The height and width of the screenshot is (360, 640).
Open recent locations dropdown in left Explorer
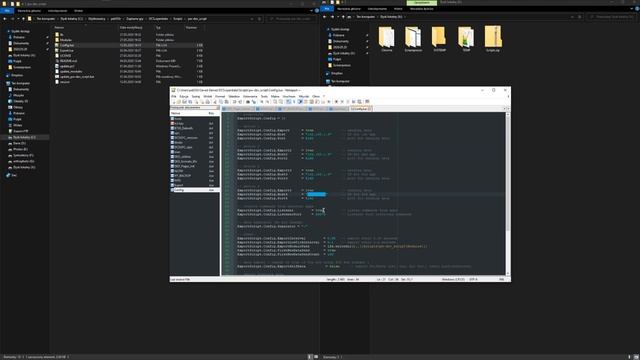(18, 19)
